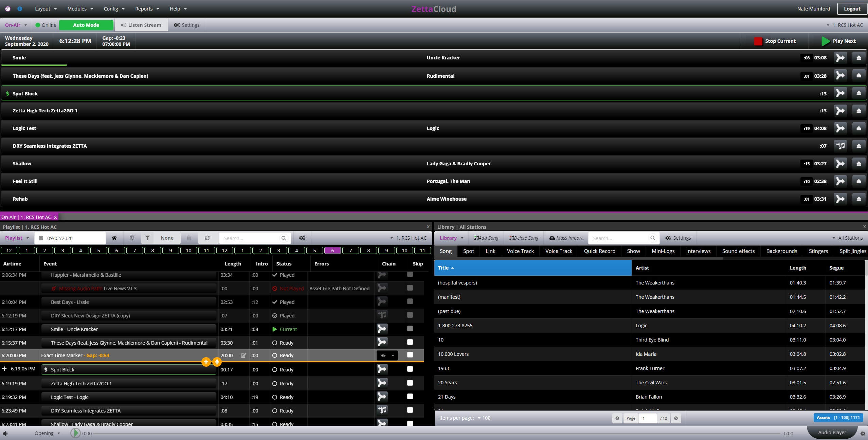
Task: Eject the Spot Block from the stack
Action: tap(858, 93)
